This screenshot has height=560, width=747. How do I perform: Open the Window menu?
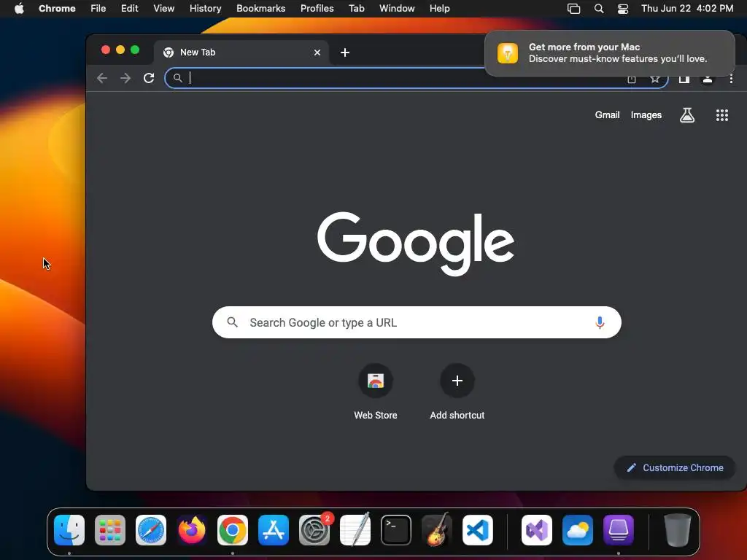click(397, 8)
